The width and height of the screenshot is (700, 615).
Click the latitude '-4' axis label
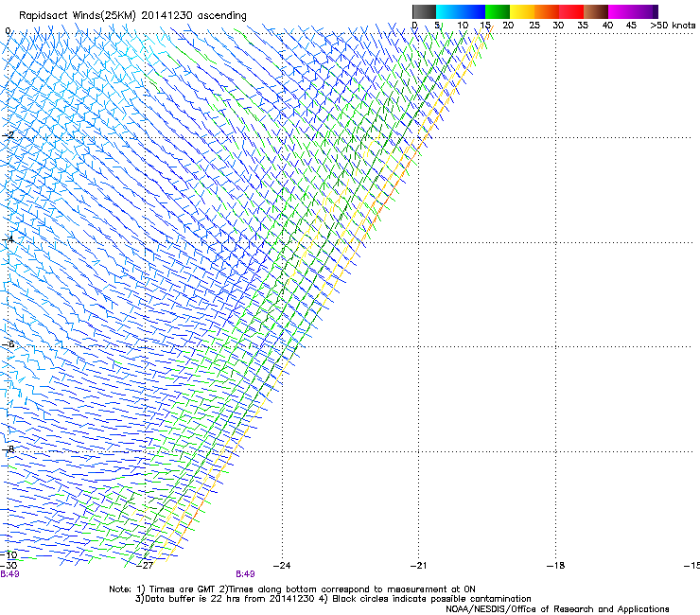(8, 239)
